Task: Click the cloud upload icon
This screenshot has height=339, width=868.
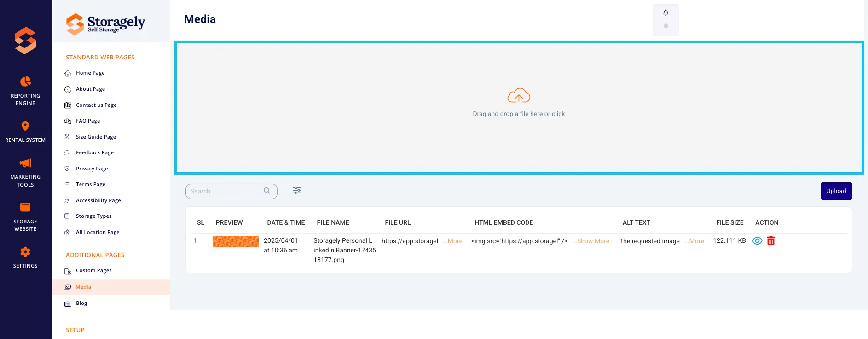Action: pos(519,96)
